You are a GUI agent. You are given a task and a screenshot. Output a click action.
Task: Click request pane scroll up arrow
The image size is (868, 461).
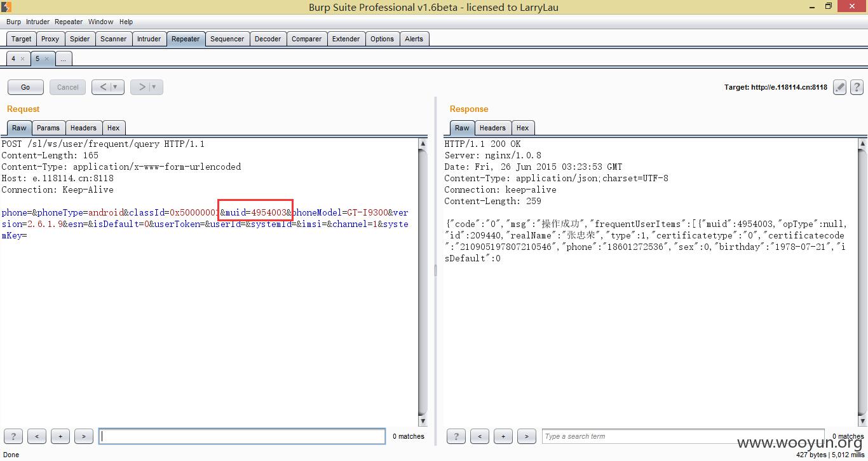point(423,144)
